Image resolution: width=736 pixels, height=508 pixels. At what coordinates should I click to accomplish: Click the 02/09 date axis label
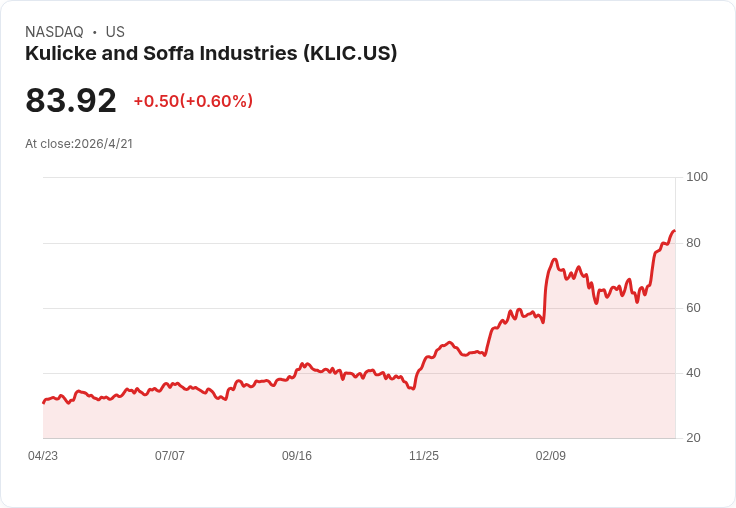(x=551, y=455)
